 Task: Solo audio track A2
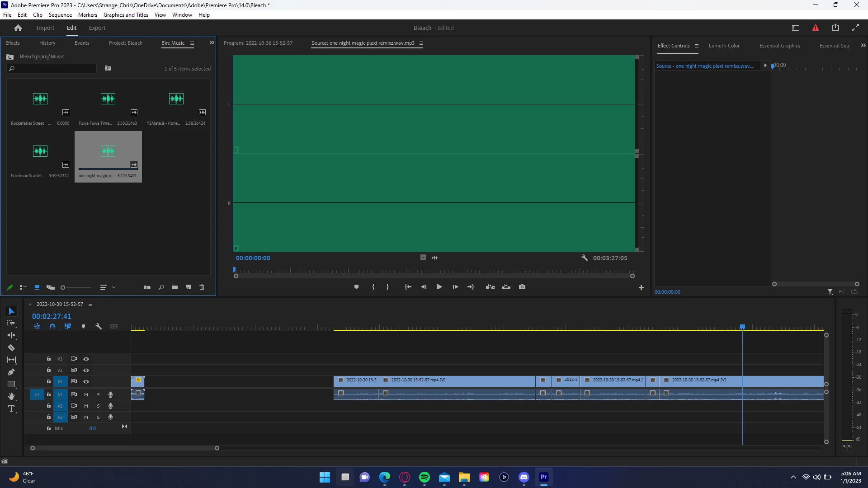click(98, 406)
